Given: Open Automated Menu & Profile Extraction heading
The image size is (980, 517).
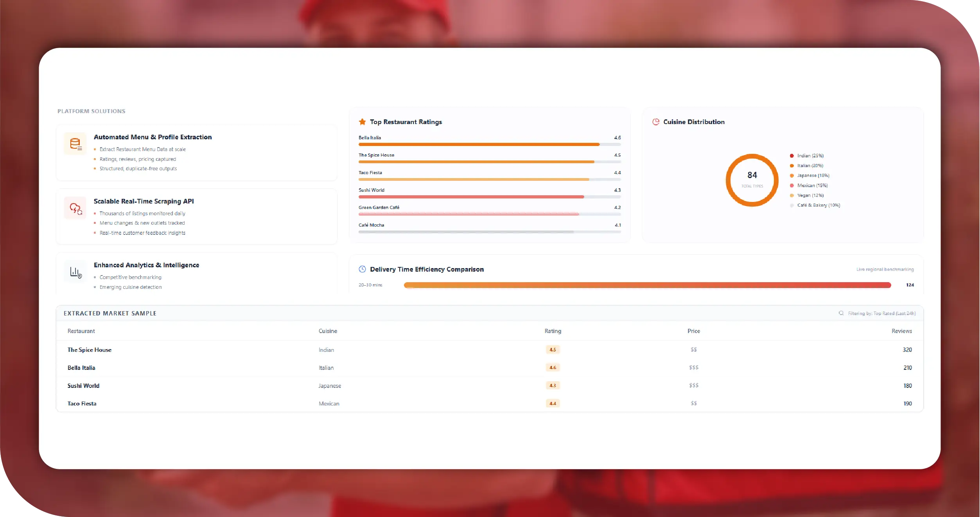Looking at the screenshot, I should point(153,137).
